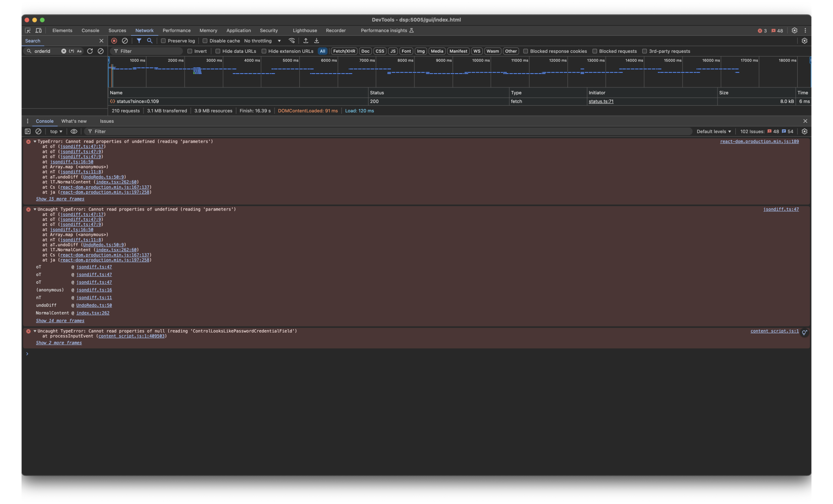Show 15 more frames

point(60,199)
